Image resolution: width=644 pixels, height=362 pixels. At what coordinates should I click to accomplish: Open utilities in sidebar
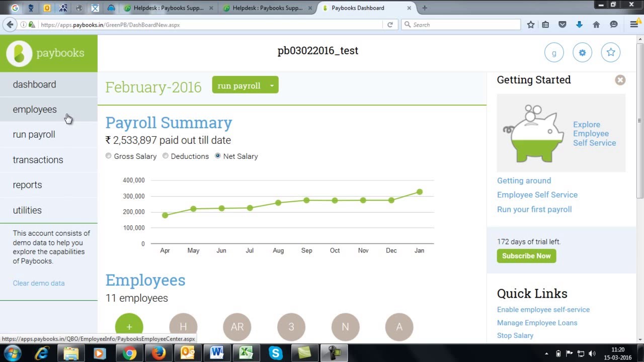click(x=49, y=210)
